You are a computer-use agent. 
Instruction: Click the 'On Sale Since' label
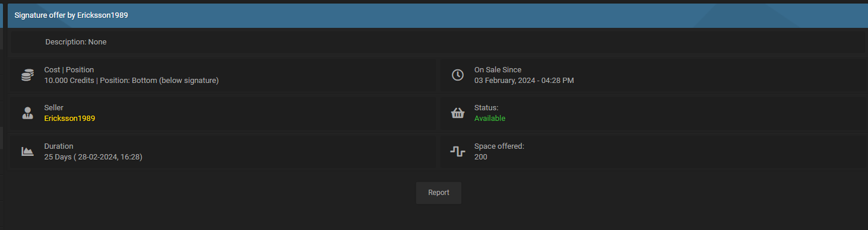pos(498,70)
